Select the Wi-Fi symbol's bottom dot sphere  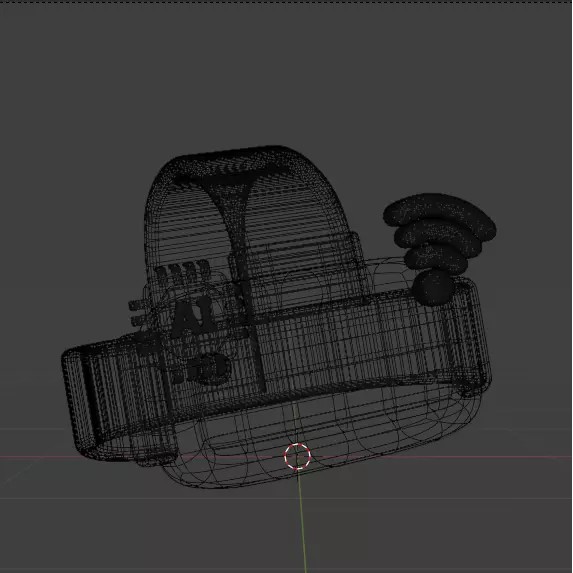pos(433,288)
